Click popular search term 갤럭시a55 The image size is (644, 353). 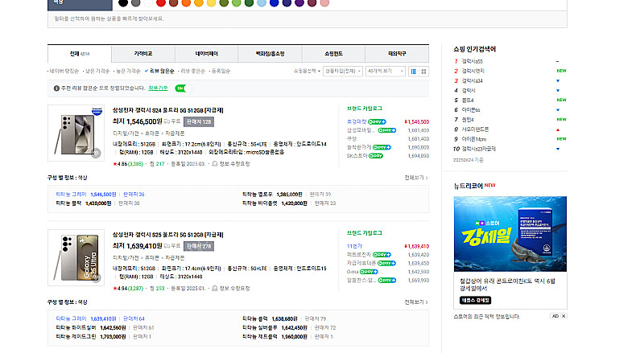click(x=472, y=61)
